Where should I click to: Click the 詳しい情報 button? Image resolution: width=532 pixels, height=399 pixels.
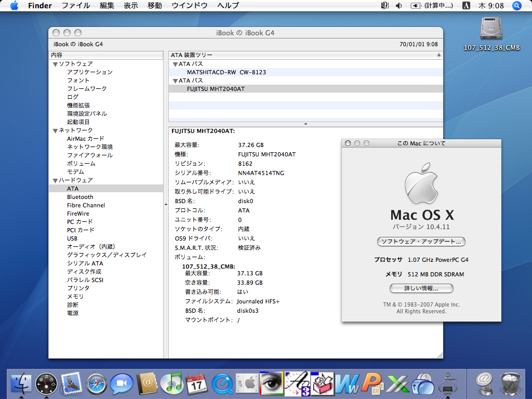coord(421,288)
